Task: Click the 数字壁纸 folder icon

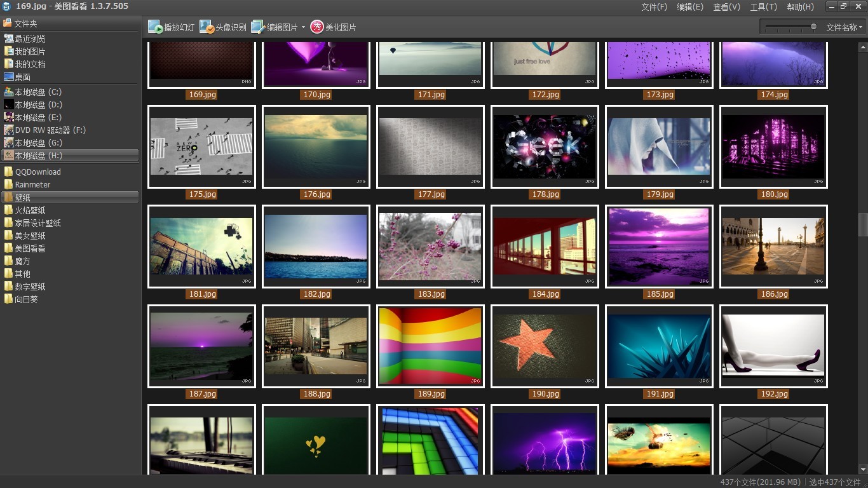Action: (x=9, y=287)
